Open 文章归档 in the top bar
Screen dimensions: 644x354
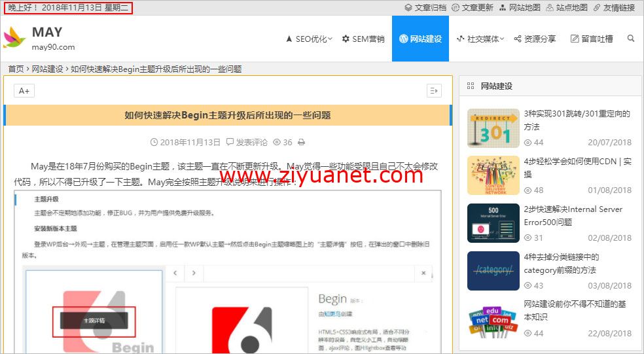[x=425, y=7]
